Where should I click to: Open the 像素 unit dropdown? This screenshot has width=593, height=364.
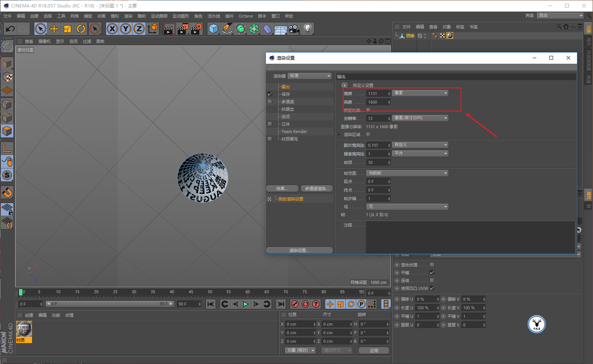(x=420, y=93)
